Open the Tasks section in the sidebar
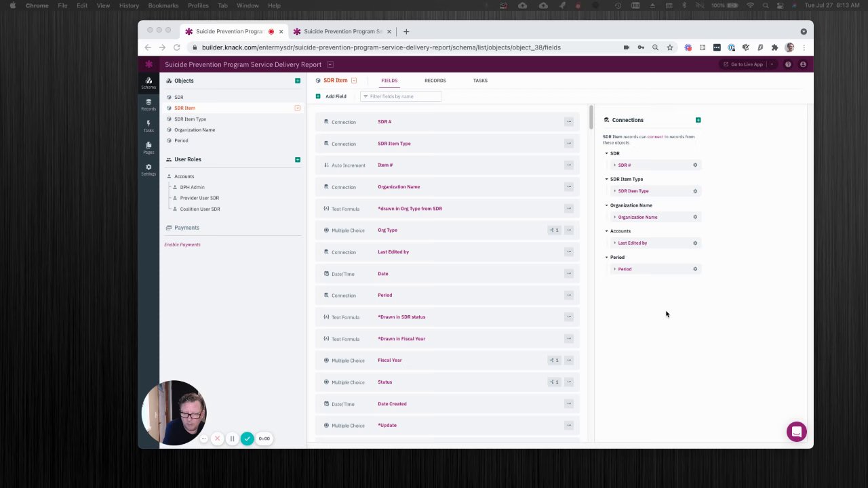This screenshot has width=868, height=488. coord(149,126)
